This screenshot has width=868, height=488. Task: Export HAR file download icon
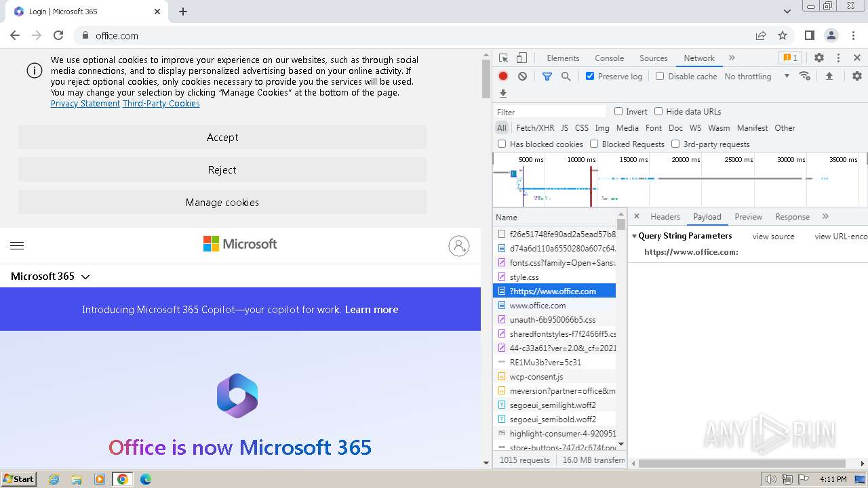tap(503, 94)
